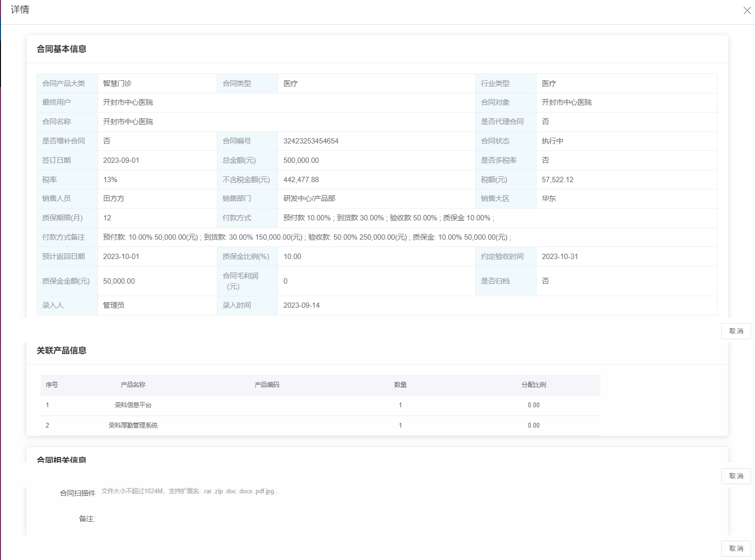755x560 pixels.
Task: Click the 产品编码 column header
Action: (267, 385)
